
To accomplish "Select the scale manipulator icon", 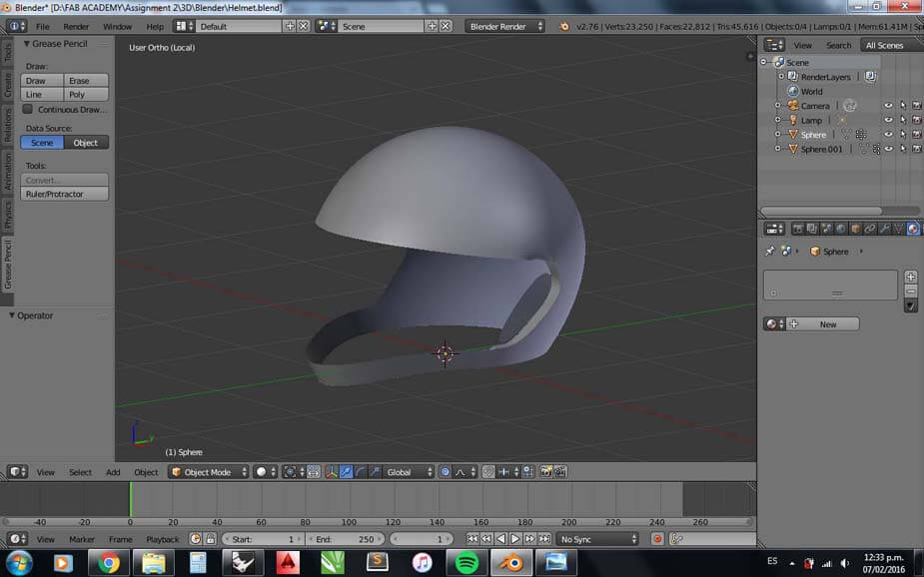I will pos(375,472).
